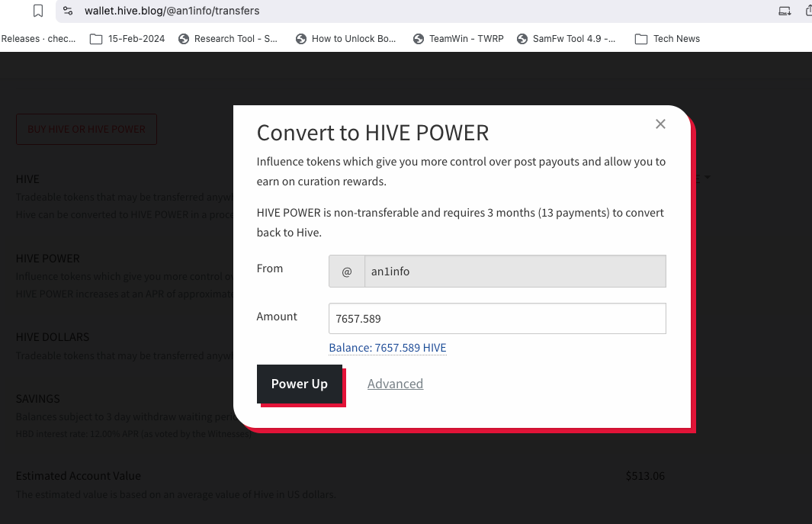Click Buy Hive or Hive Power button
The image size is (812, 524).
pyautogui.click(x=86, y=129)
